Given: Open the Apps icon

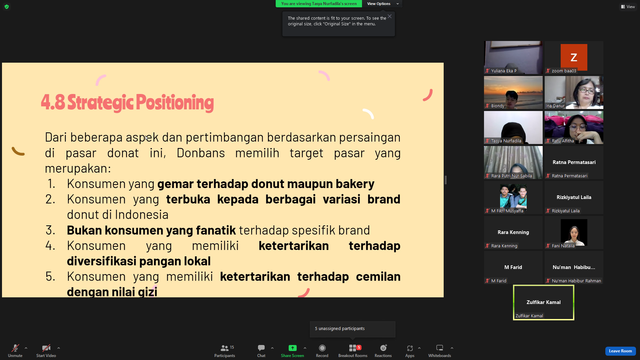Looking at the screenshot, I should coord(410,348).
